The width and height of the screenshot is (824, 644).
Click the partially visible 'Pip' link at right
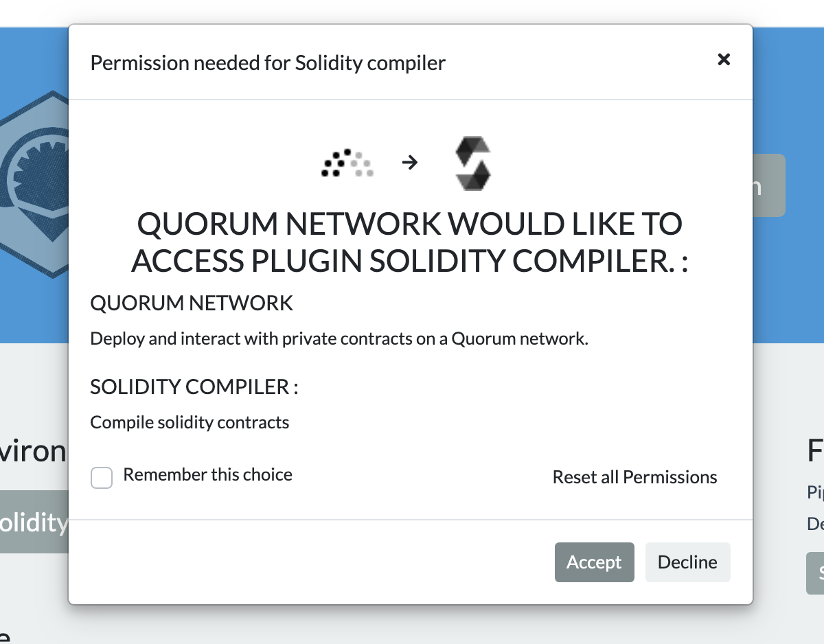click(x=815, y=492)
